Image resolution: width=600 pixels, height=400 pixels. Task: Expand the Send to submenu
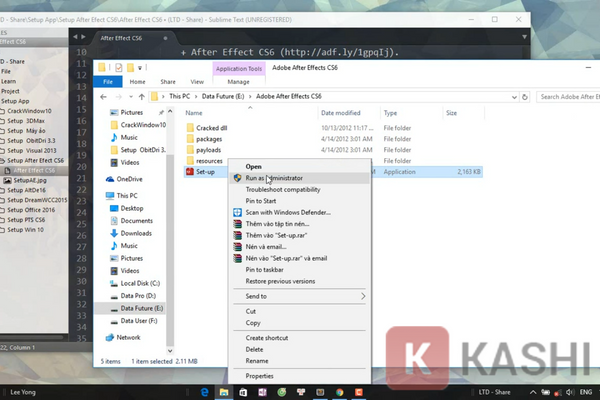coord(300,296)
